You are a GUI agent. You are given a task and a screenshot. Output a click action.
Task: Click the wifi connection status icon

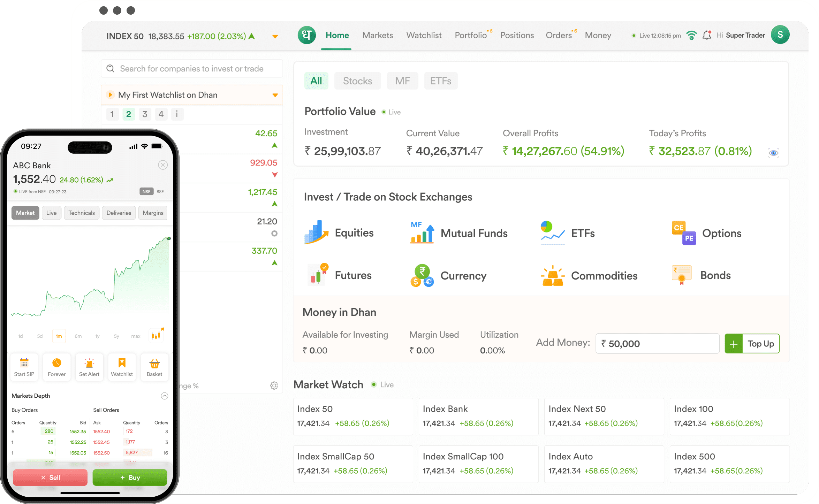pos(691,35)
